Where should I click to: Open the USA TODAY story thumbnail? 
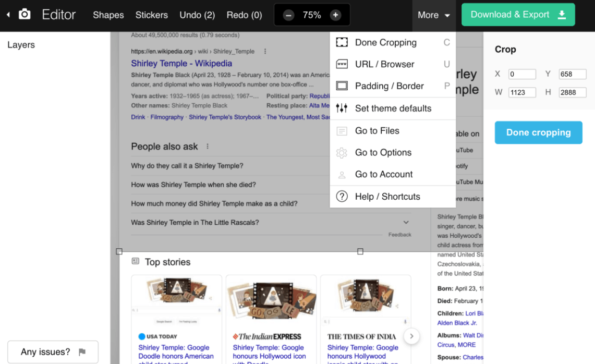pyautogui.click(x=176, y=300)
